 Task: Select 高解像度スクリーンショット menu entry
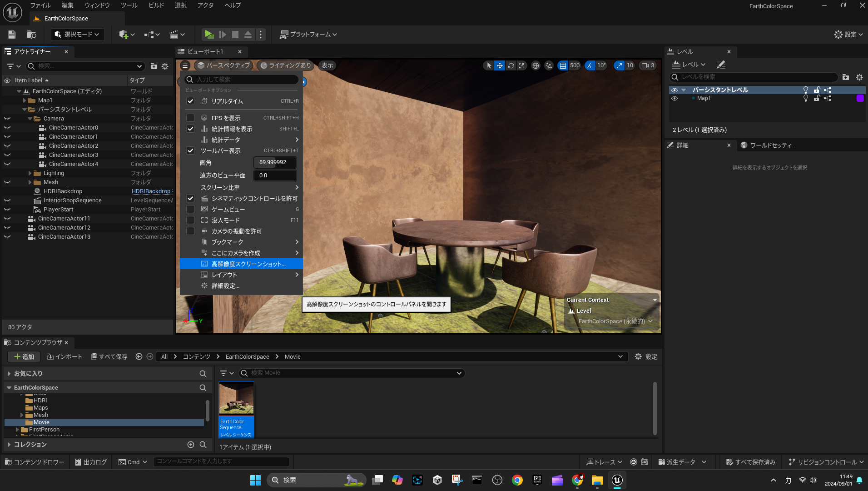(248, 264)
